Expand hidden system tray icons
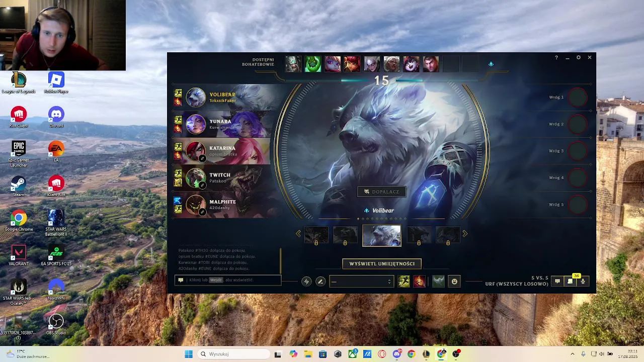 572,354
